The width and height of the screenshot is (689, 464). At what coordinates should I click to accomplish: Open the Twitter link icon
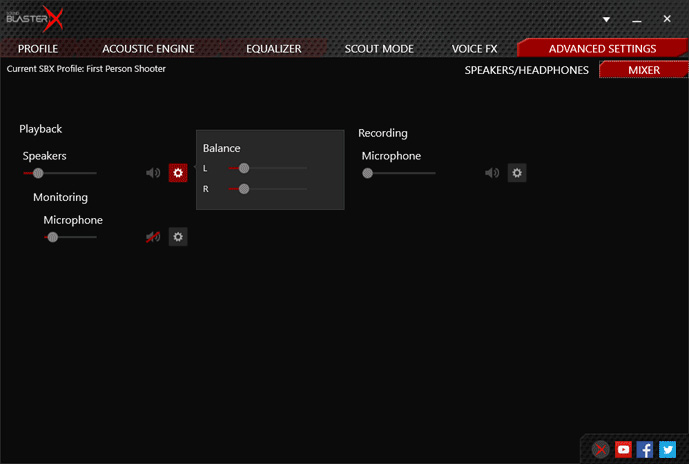click(667, 450)
